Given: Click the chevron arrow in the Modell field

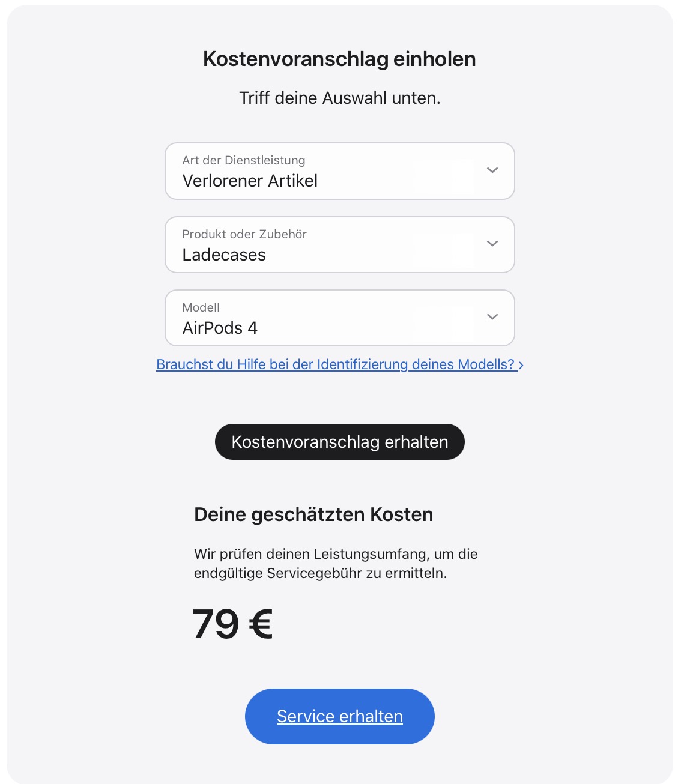Looking at the screenshot, I should pyautogui.click(x=492, y=317).
